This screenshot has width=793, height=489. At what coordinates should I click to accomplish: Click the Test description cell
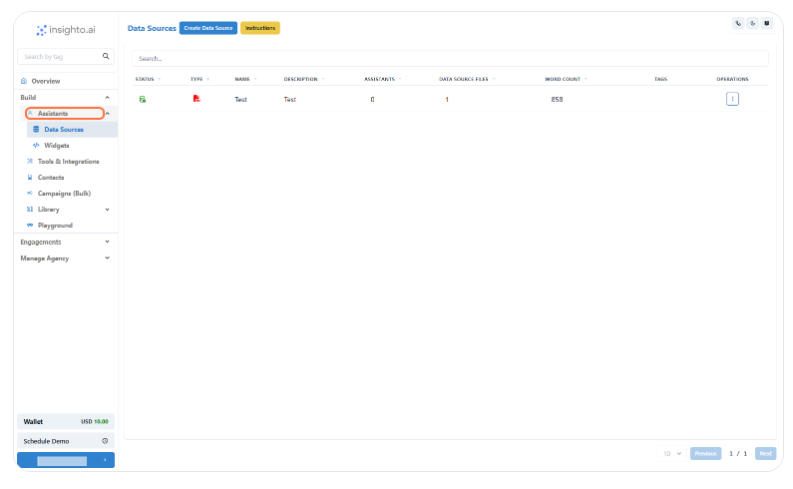click(290, 100)
